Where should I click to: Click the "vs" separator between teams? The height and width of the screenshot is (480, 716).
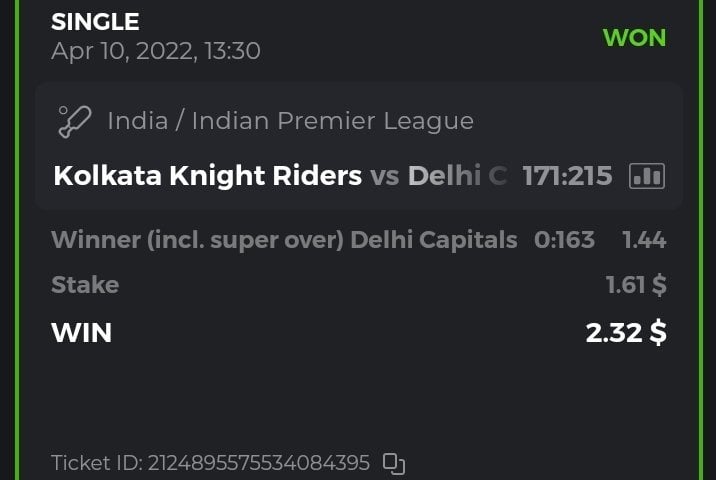point(385,176)
